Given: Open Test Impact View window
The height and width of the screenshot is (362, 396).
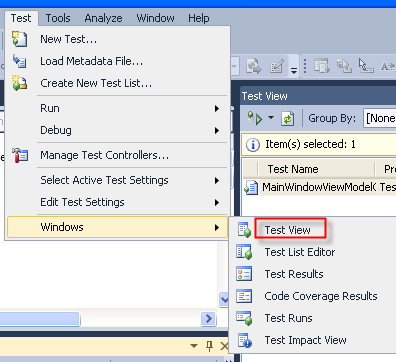Looking at the screenshot, I should coord(305,340).
